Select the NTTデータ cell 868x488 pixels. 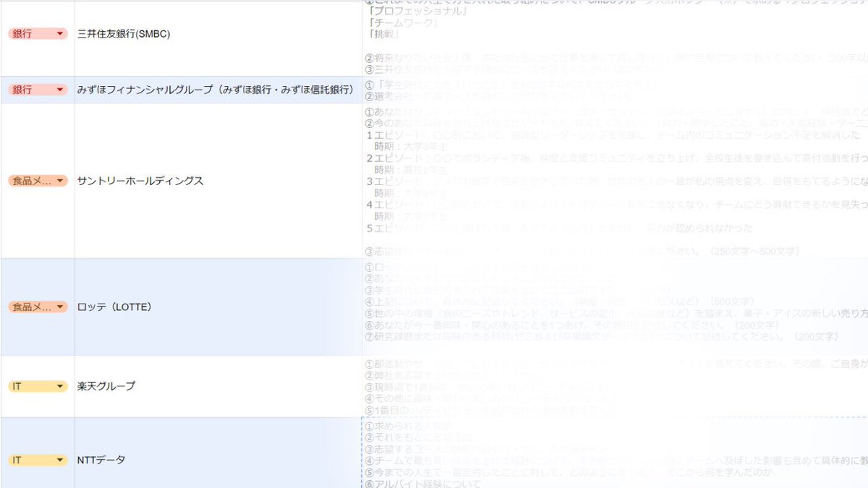tap(218, 453)
